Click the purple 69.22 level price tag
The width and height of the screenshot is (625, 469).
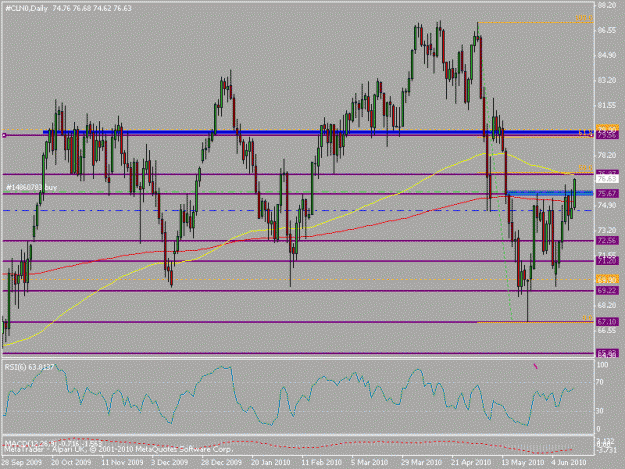click(607, 291)
